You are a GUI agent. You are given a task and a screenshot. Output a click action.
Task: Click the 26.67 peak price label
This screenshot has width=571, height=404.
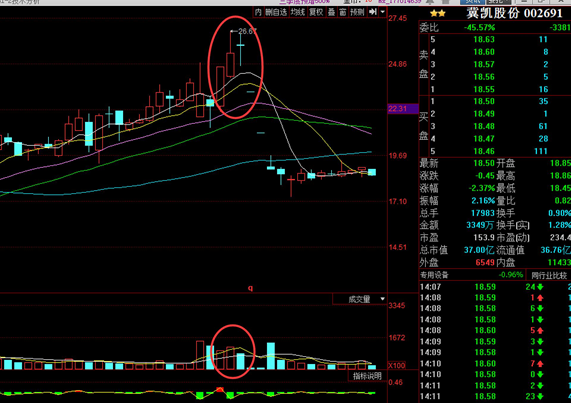pyautogui.click(x=247, y=31)
